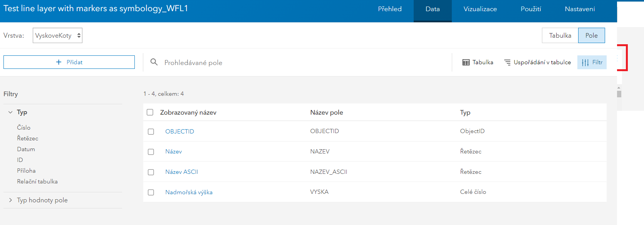Click the OBJECTID field name cell

point(324,131)
